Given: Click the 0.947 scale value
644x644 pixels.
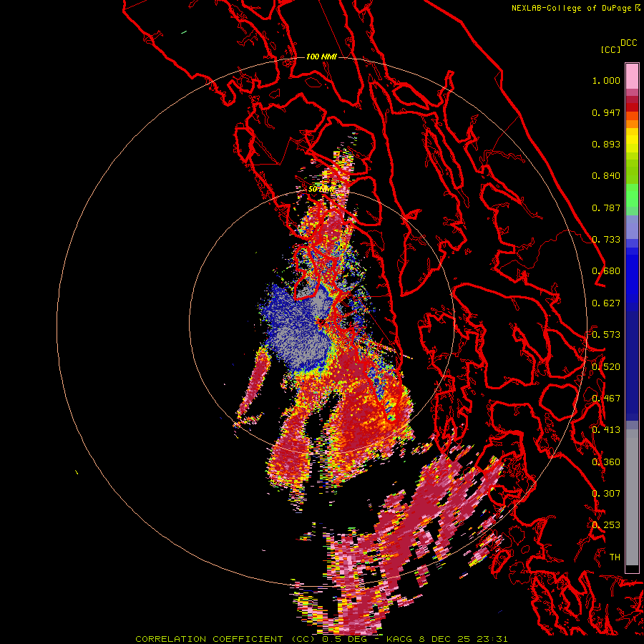Looking at the screenshot, I should 606,112.
